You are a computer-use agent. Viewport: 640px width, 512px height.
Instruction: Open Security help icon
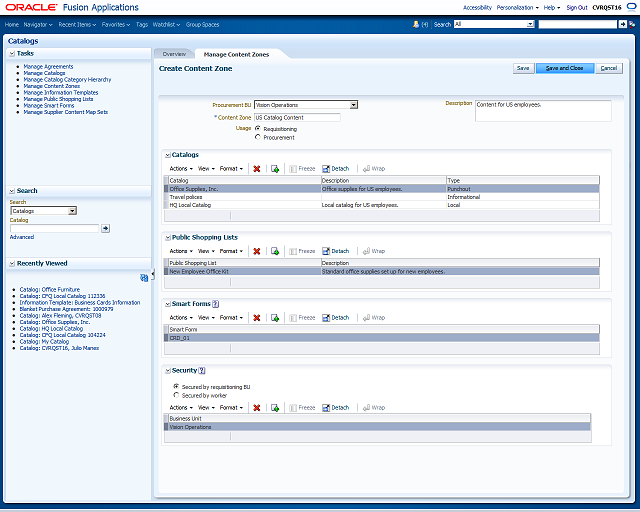pyautogui.click(x=202, y=370)
